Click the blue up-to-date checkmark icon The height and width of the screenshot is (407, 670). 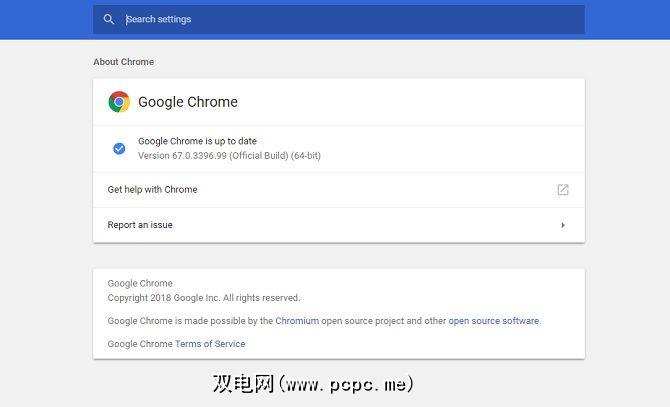coord(119,148)
